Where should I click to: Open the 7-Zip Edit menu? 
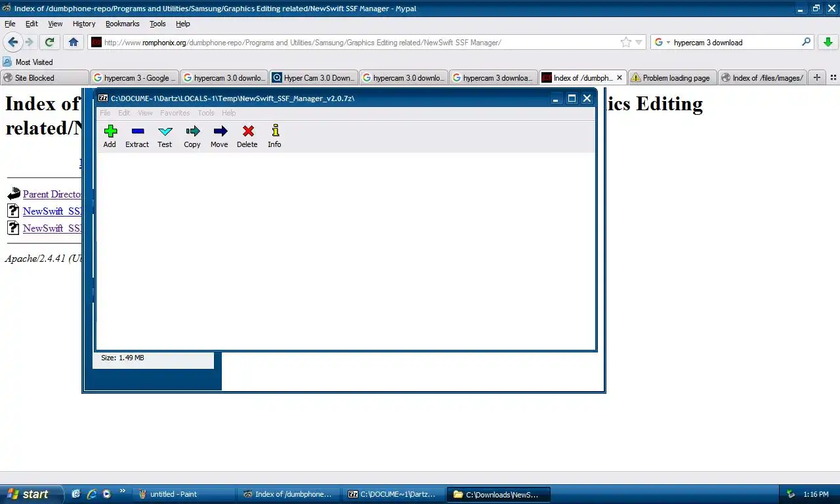[124, 113]
